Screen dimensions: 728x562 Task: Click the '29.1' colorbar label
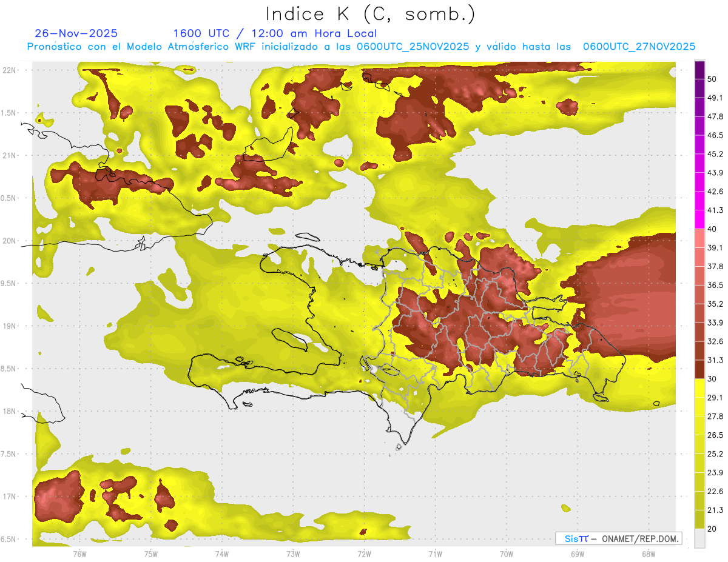coord(715,397)
